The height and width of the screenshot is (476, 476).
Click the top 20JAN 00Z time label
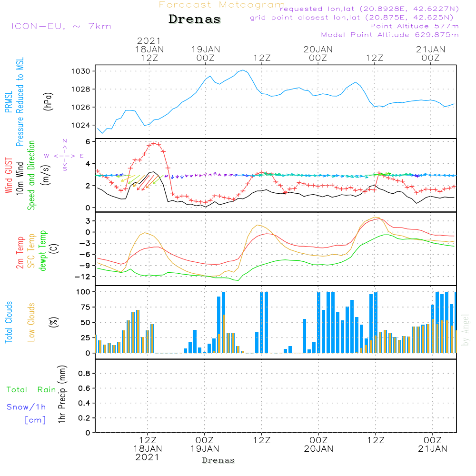click(x=318, y=53)
